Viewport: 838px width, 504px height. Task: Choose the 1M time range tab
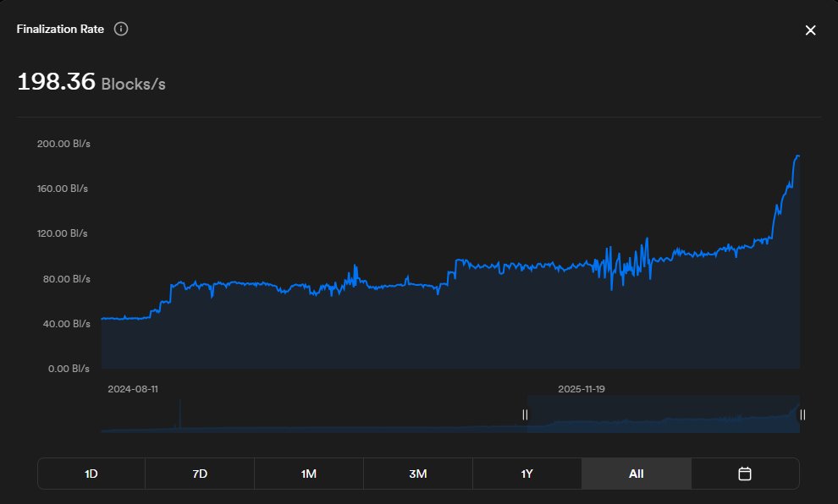[x=309, y=474]
